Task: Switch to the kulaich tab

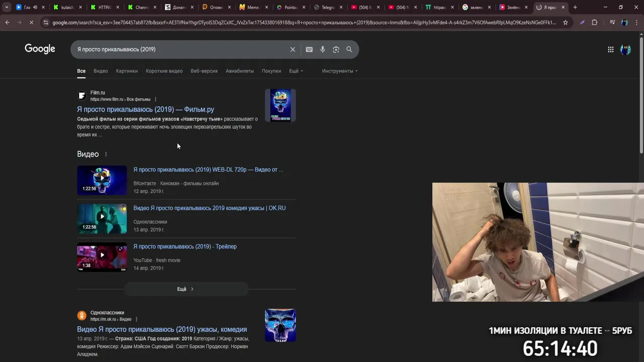Action: (x=67, y=8)
